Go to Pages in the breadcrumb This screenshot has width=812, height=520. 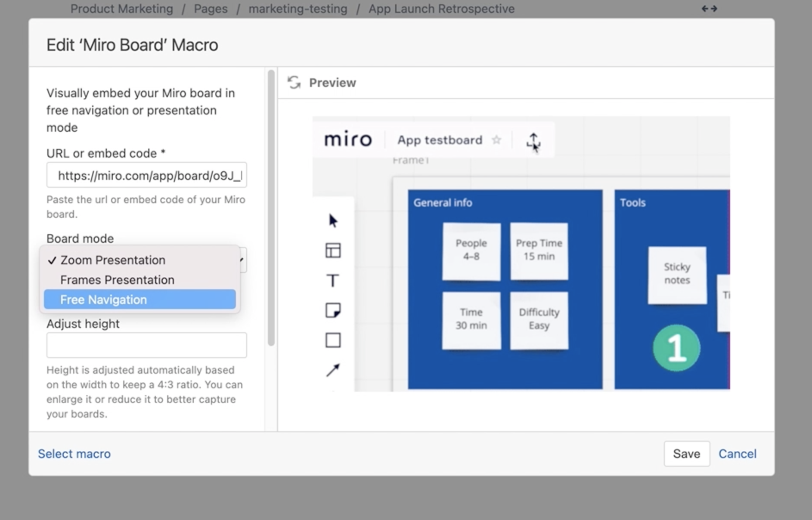click(x=211, y=8)
